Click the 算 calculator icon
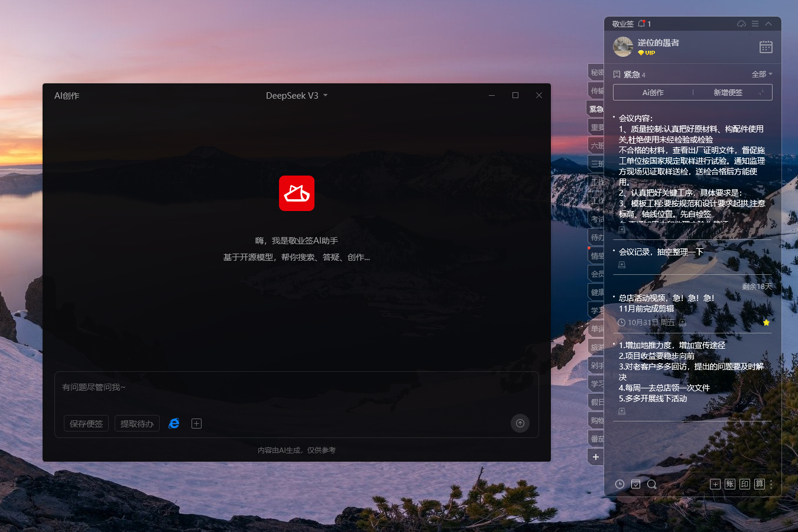The image size is (798, 532). pos(760,484)
